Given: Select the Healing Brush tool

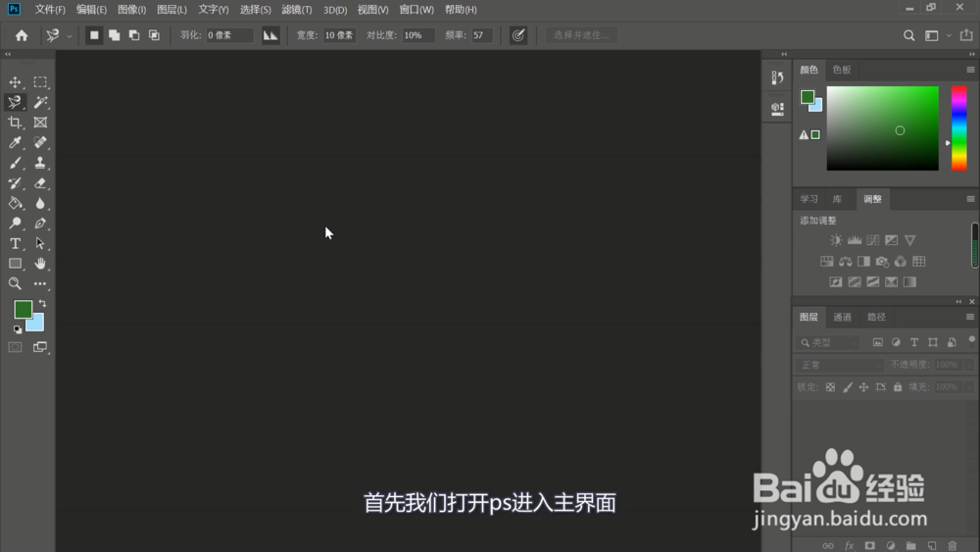Looking at the screenshot, I should [x=40, y=142].
